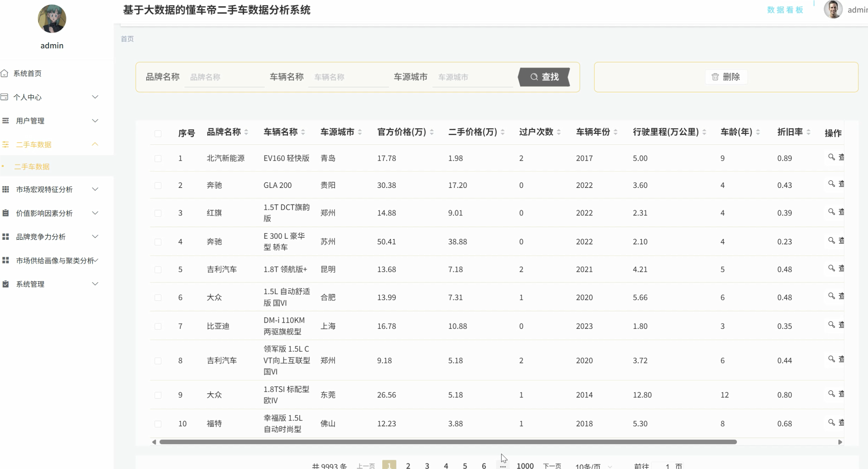This screenshot has width=868, height=469.
Task: Check the checkbox for row 4 奔驰
Action: [158, 242]
